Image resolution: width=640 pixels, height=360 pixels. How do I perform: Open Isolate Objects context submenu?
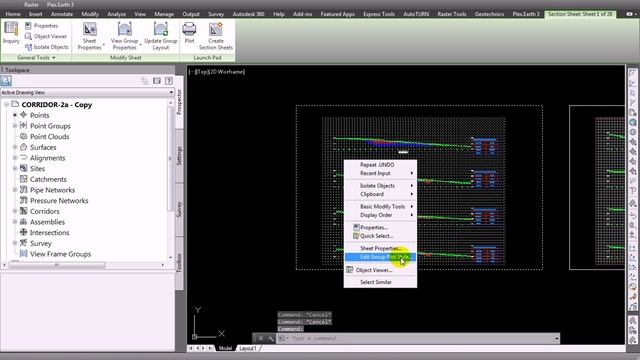point(380,186)
